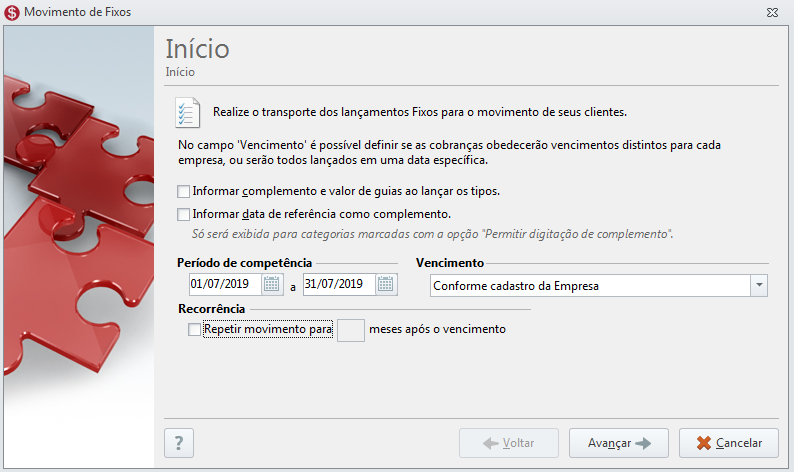
Task: Click the large 'Início' heading
Action: [x=197, y=49]
